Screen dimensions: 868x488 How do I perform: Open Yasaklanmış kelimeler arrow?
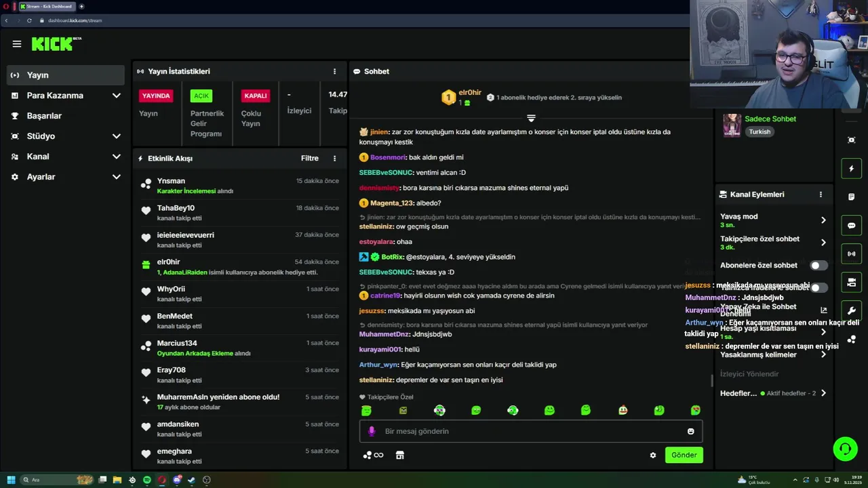(x=823, y=354)
